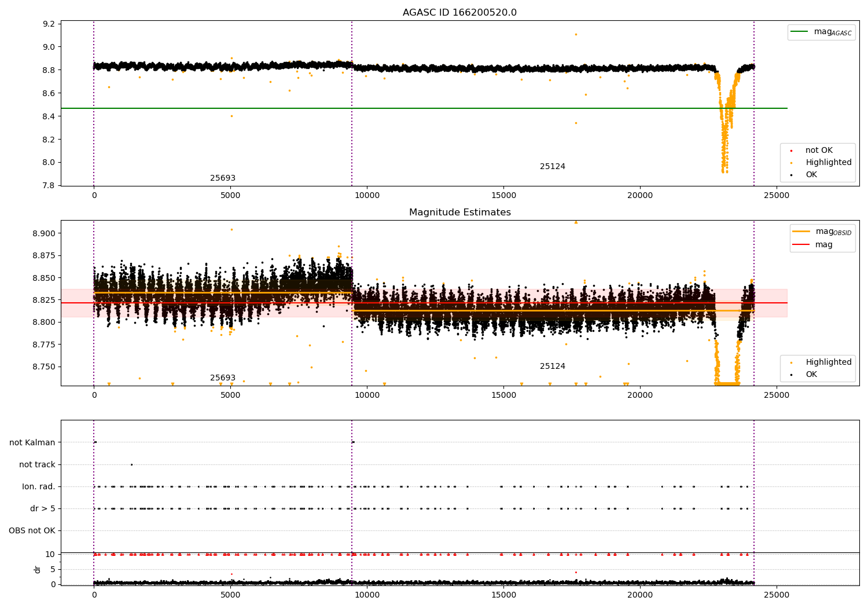868x608 pixels.
Task: Click the 8.750 y-axis tick label
Action: pyautogui.click(x=44, y=367)
